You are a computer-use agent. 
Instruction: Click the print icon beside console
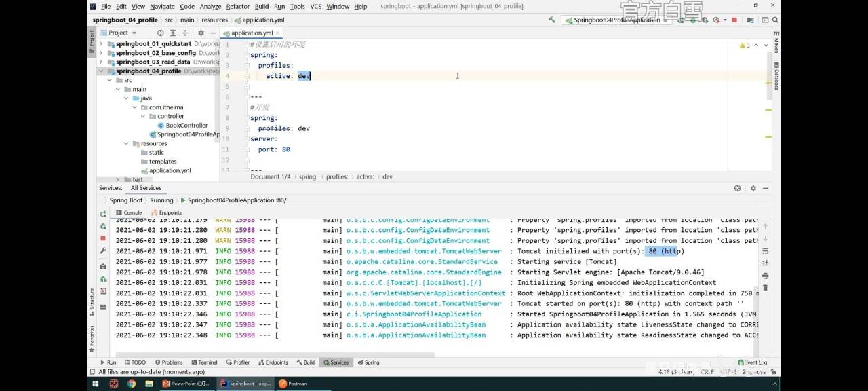(x=766, y=276)
